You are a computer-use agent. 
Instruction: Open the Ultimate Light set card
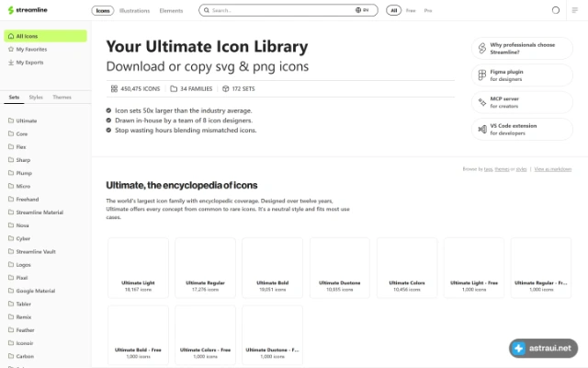tap(138, 268)
